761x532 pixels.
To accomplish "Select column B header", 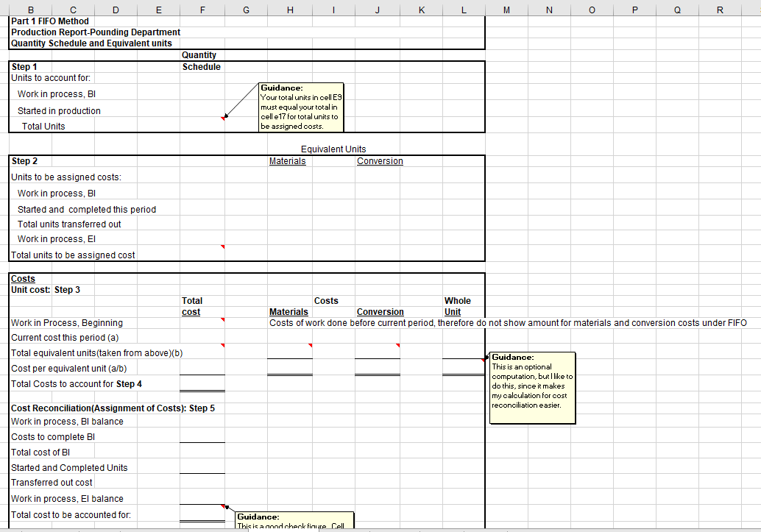I will [x=31, y=10].
